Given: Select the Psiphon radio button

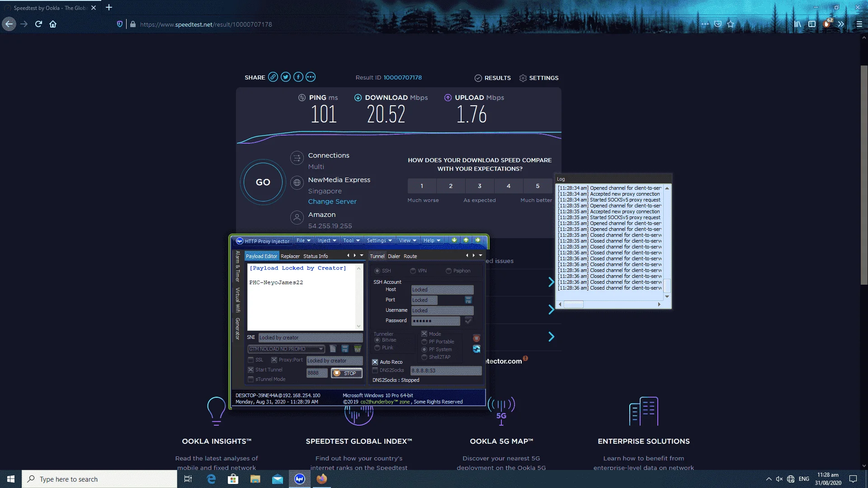Looking at the screenshot, I should pos(448,271).
